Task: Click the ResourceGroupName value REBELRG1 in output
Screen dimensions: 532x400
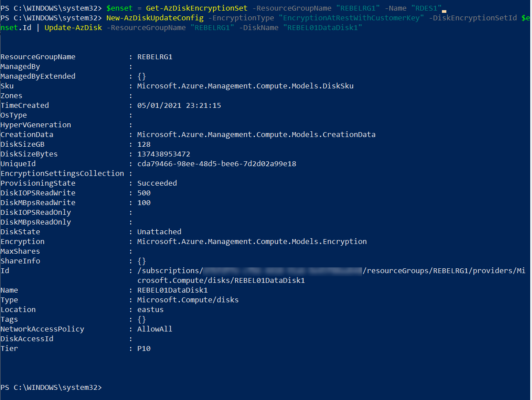Action: (x=155, y=57)
